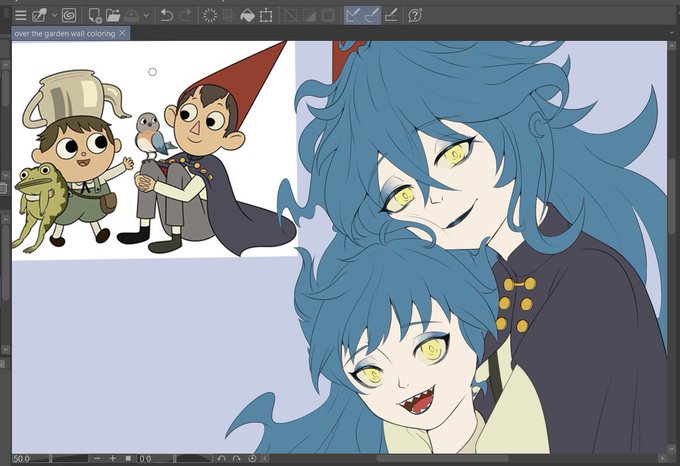Redo the undone action
Image resolution: width=680 pixels, height=466 pixels.
pyautogui.click(x=185, y=16)
